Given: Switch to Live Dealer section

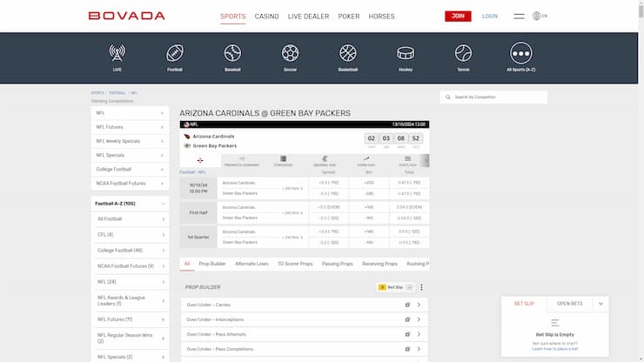Looking at the screenshot, I should point(308,17).
